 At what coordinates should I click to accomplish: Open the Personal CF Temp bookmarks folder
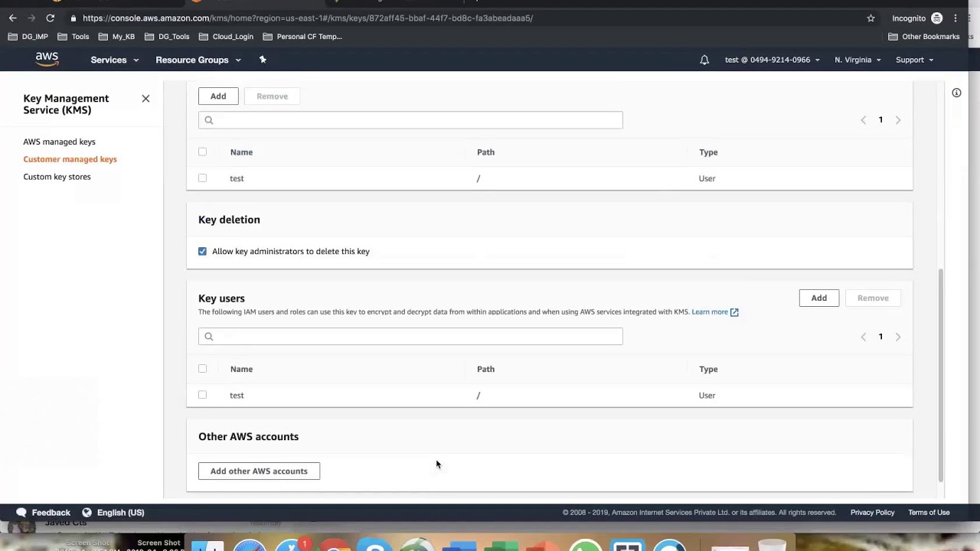coord(302,37)
